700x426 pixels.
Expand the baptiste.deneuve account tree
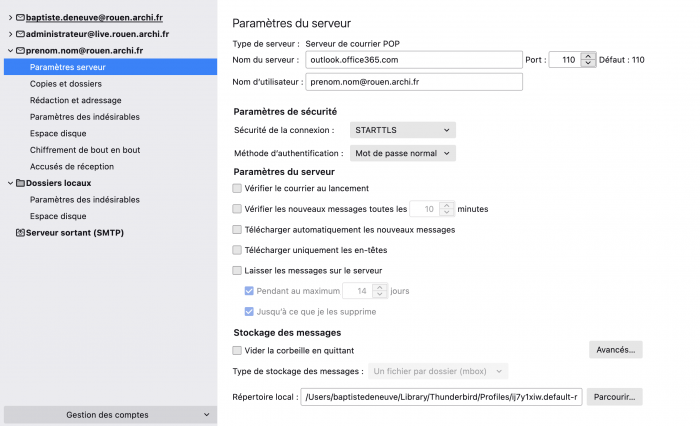pos(10,17)
